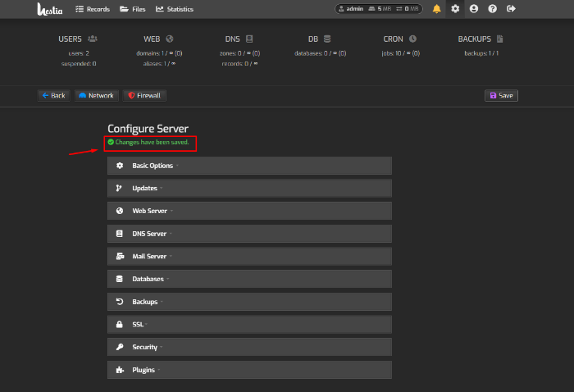
Task: Expand the Plugins section
Action: click(249, 370)
